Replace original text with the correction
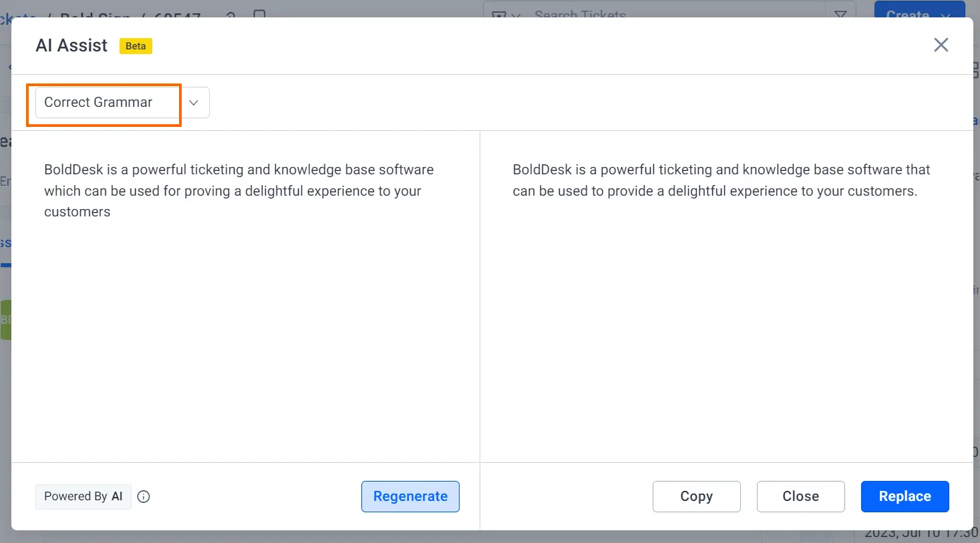This screenshot has width=980, height=543. [905, 496]
